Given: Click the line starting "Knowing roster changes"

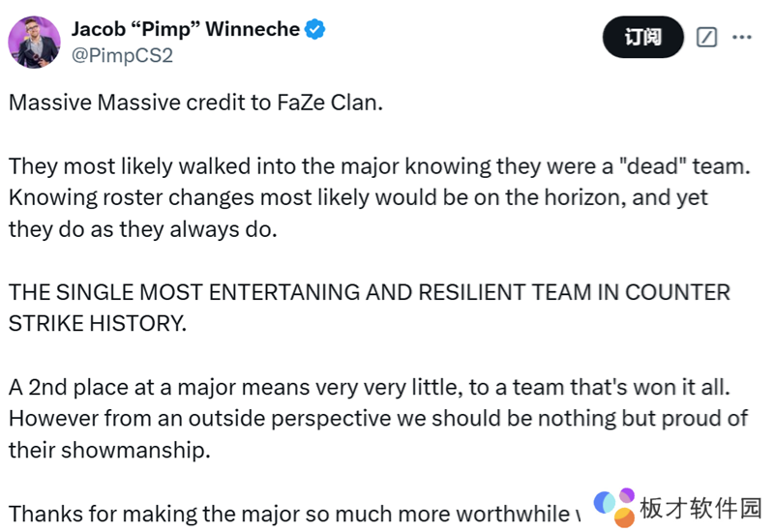Looking at the screenshot, I should 358,197.
